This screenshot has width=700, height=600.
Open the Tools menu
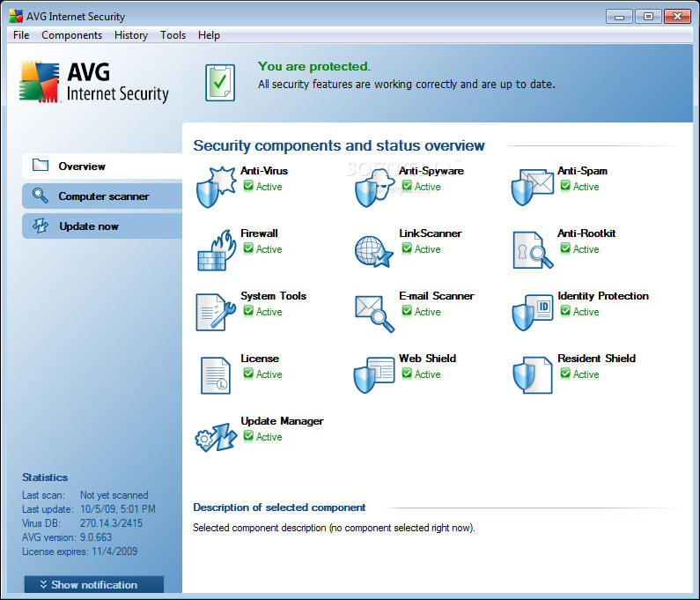173,35
